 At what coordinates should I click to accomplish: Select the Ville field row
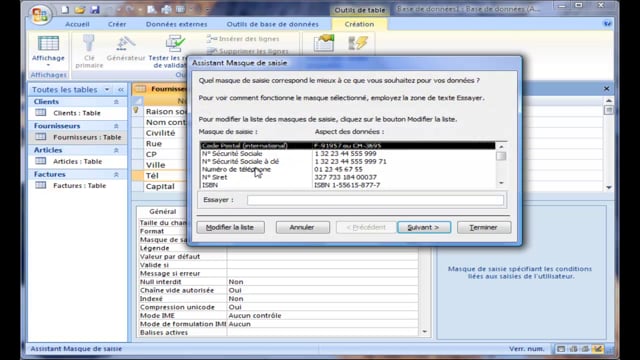pyautogui.click(x=160, y=165)
